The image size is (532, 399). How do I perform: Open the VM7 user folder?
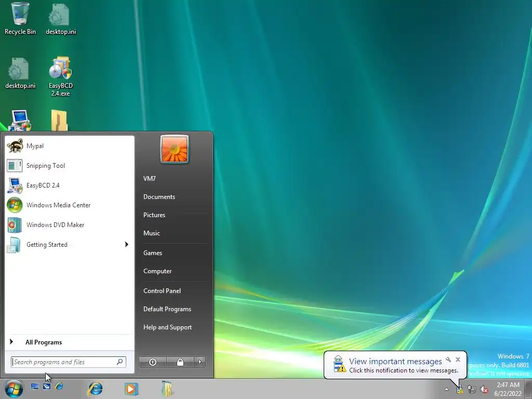click(149, 179)
